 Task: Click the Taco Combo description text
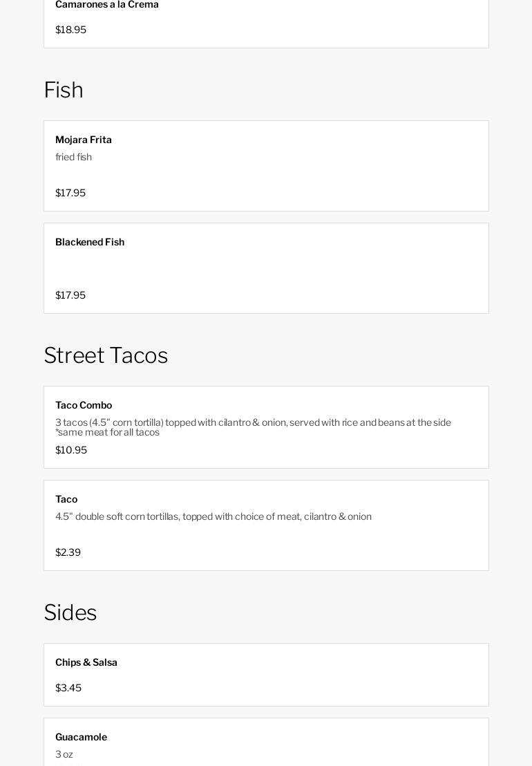[x=253, y=427]
